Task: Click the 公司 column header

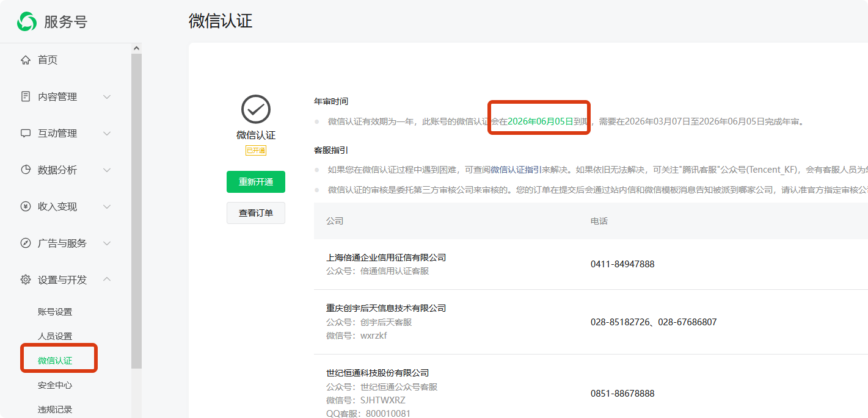Action: (x=335, y=221)
